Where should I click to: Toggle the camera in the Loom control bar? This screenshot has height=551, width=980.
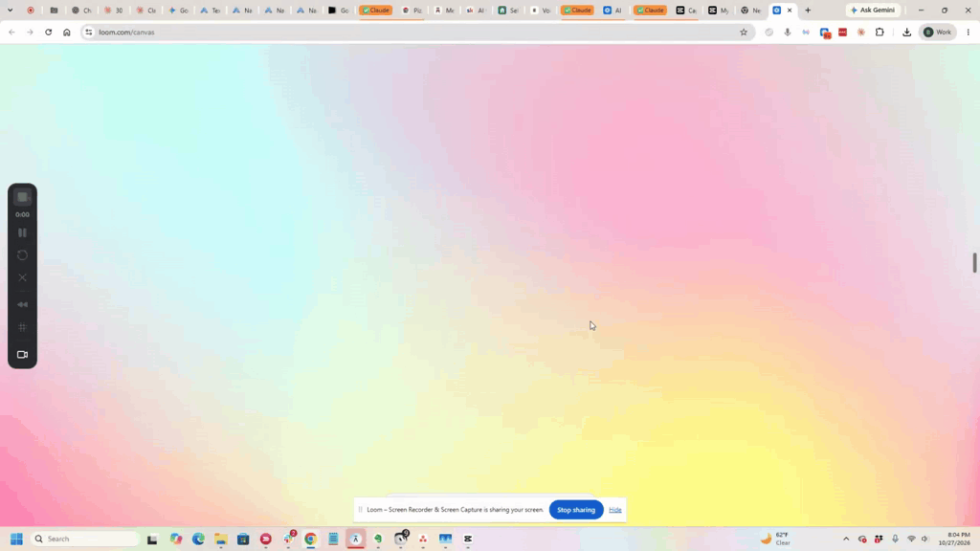[23, 355]
